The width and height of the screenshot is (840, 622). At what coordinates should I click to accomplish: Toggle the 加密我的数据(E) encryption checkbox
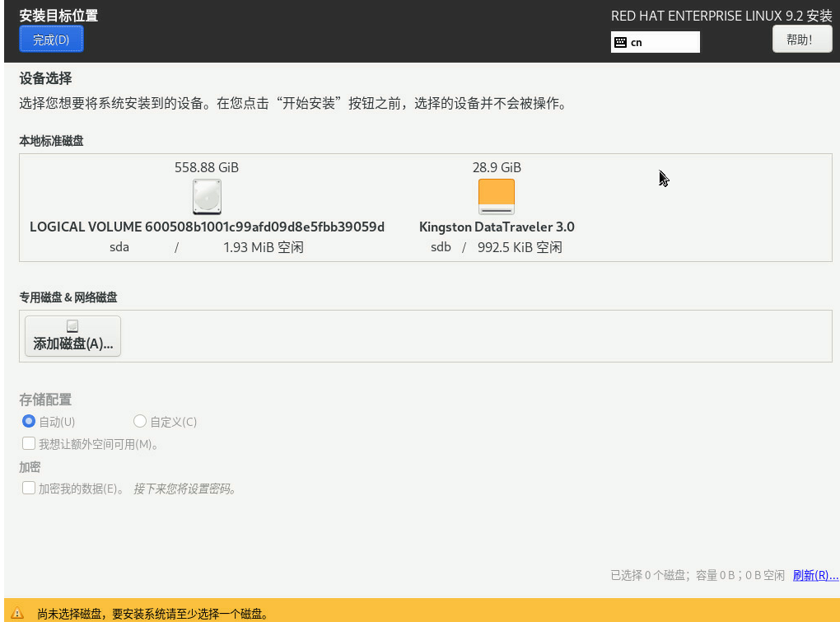point(29,488)
